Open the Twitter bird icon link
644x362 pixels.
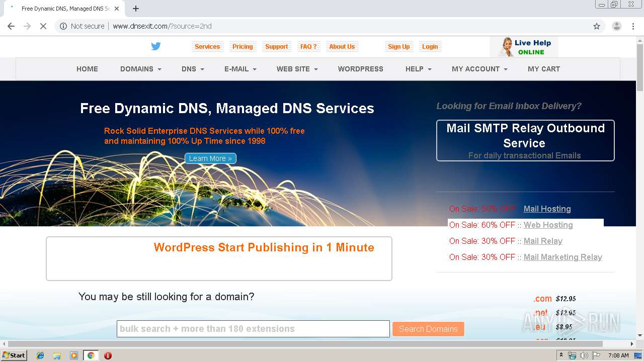point(156,46)
